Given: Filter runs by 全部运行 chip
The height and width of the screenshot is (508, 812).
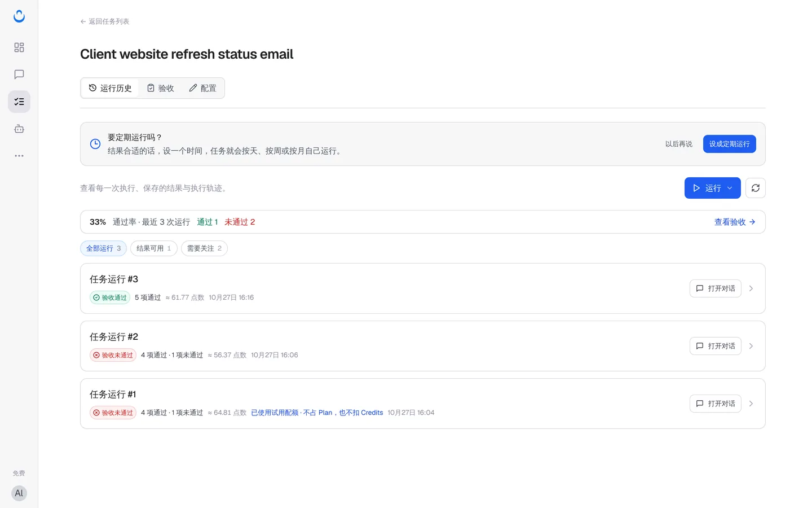Looking at the screenshot, I should tap(103, 248).
